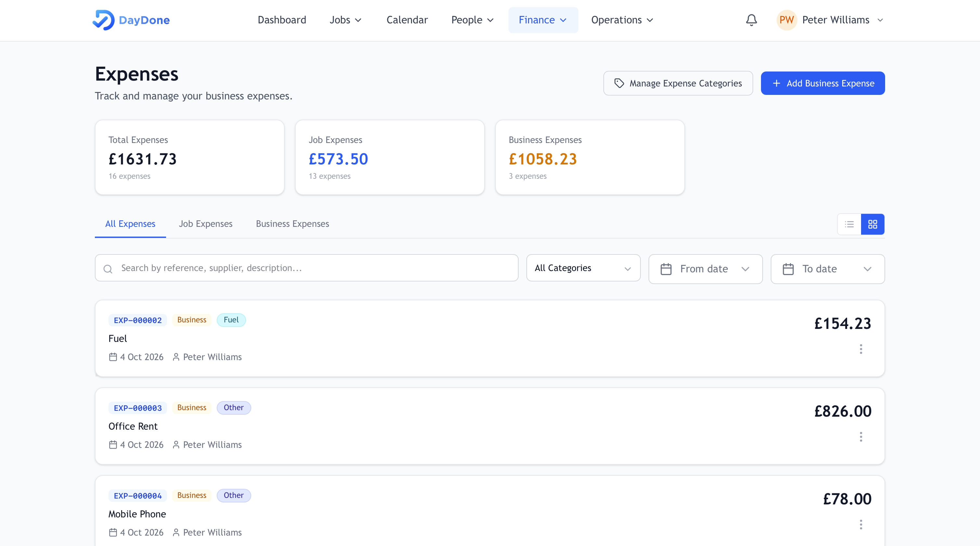Screen dimensions: 980x546
Task: Open the All Categories dropdown
Action: tap(583, 268)
